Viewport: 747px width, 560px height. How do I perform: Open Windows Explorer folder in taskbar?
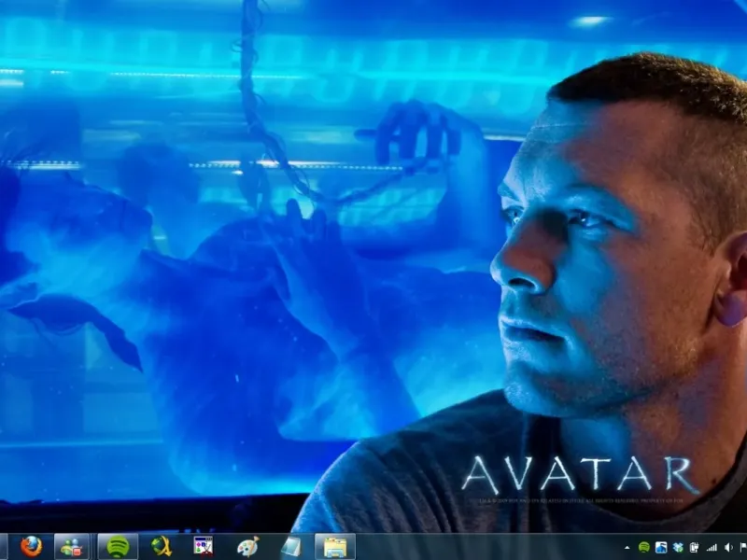coord(335,547)
